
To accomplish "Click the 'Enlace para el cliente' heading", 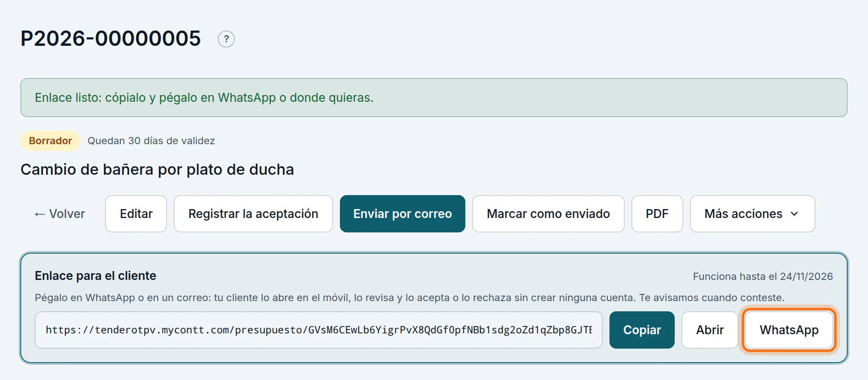I will [95, 276].
